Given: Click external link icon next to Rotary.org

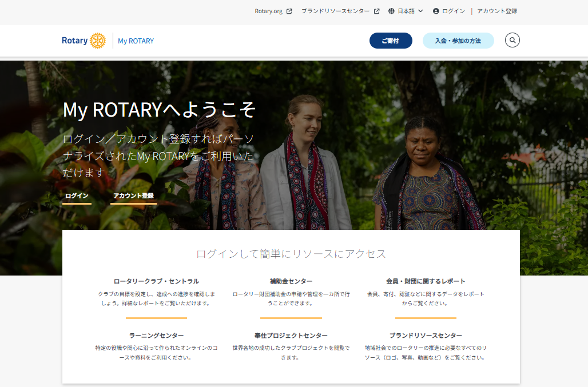Looking at the screenshot, I should coord(289,11).
